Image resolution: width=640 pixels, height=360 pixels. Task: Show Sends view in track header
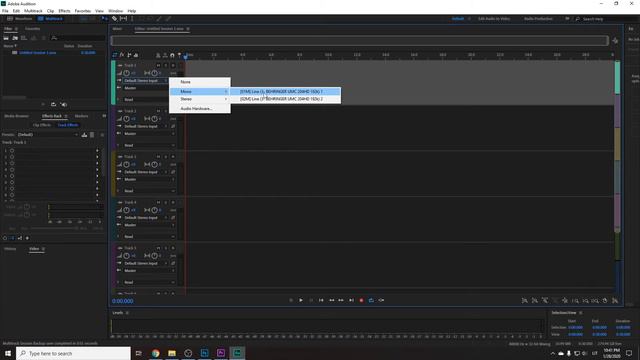pyautogui.click(x=129, y=55)
